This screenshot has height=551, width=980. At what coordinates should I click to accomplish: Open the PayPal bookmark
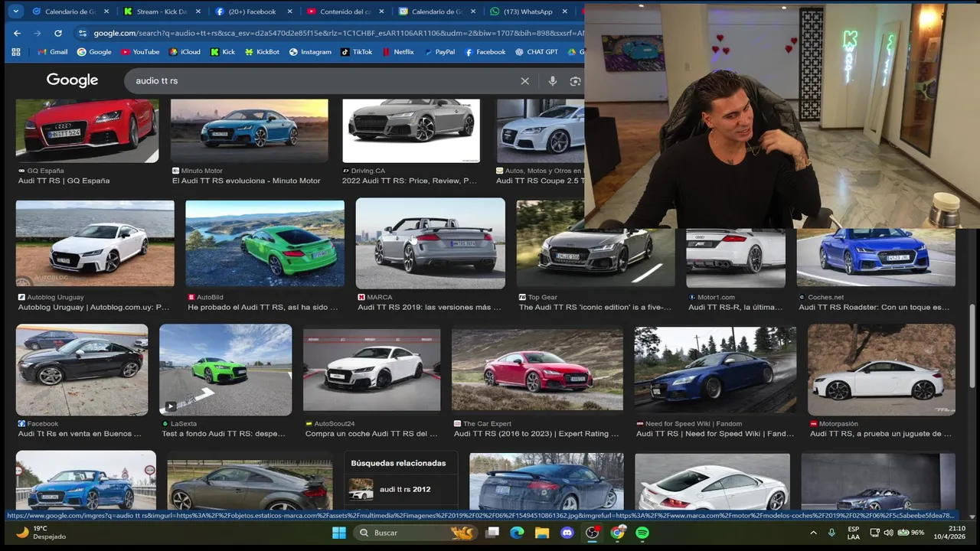439,52
